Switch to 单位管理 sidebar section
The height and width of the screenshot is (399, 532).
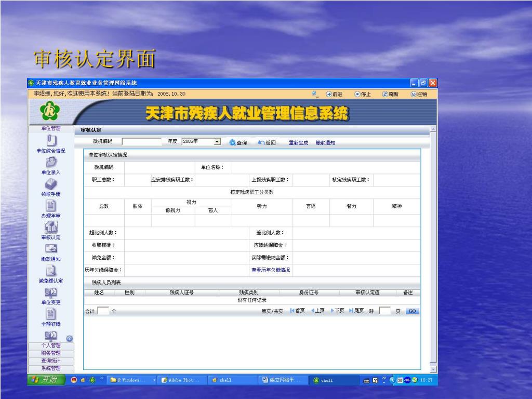coord(51,128)
